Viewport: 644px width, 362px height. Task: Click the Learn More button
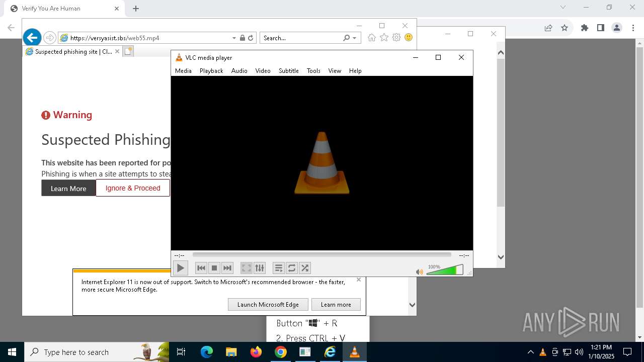(68, 188)
